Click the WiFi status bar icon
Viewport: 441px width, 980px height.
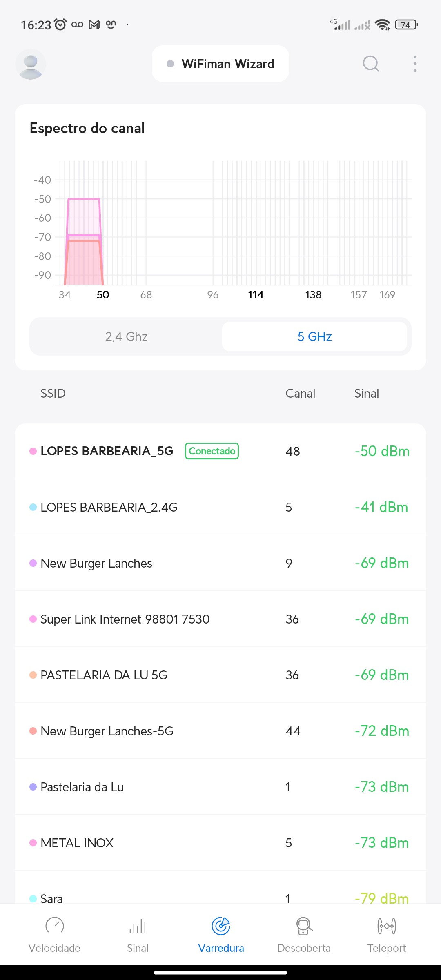coord(382,25)
